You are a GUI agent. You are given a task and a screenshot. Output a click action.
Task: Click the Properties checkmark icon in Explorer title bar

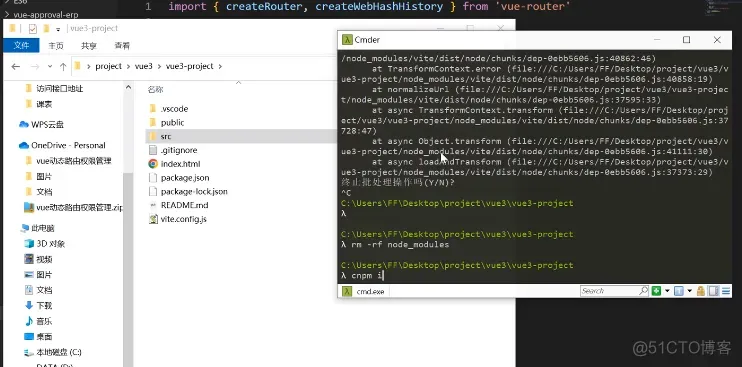(x=33, y=29)
